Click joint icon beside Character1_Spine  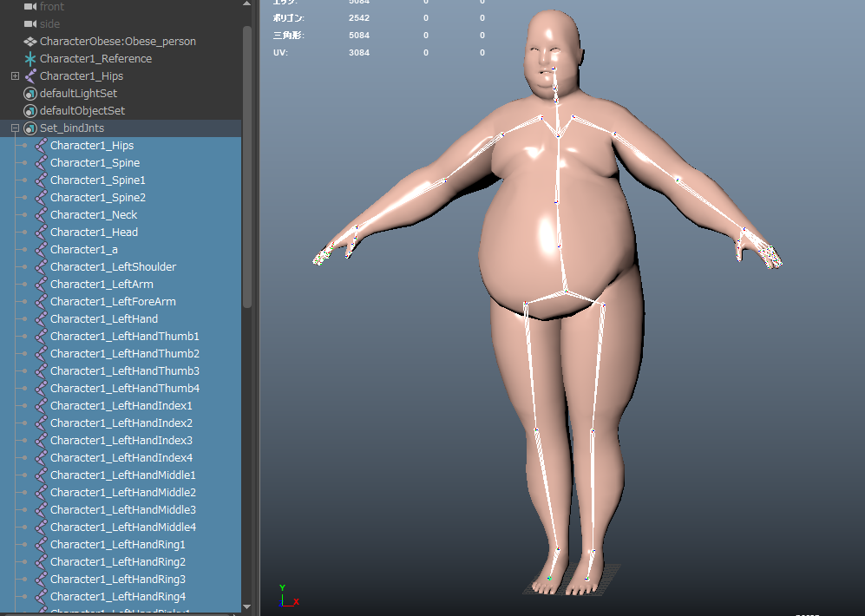(x=41, y=163)
